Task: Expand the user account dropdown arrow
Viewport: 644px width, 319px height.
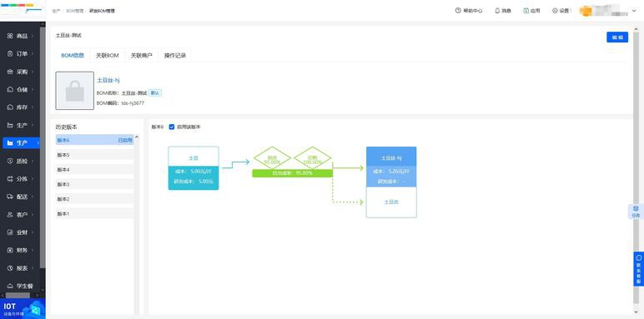Action: 633,12
